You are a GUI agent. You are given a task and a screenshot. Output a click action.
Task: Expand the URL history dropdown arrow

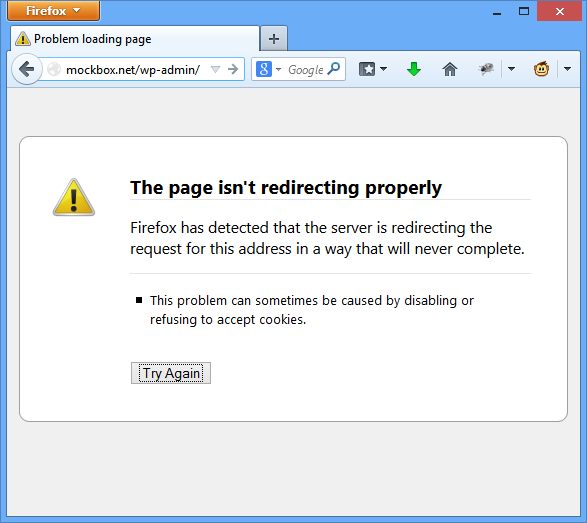click(x=215, y=69)
